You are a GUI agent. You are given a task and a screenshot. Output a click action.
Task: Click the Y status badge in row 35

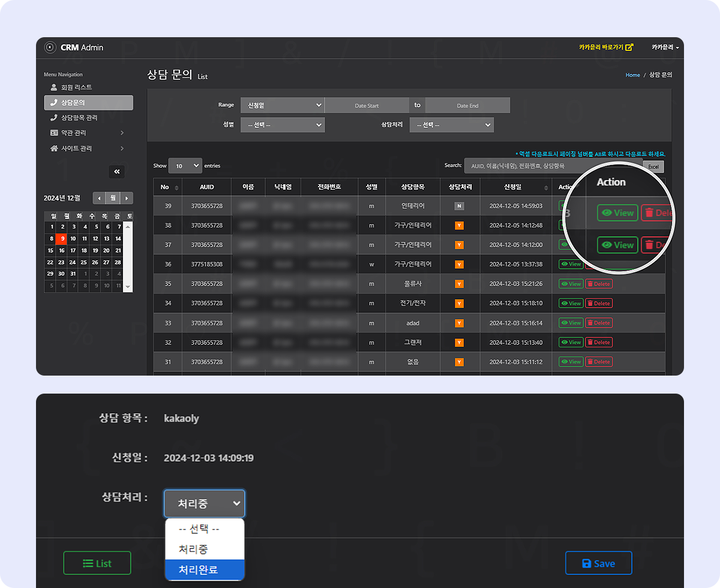click(x=460, y=284)
